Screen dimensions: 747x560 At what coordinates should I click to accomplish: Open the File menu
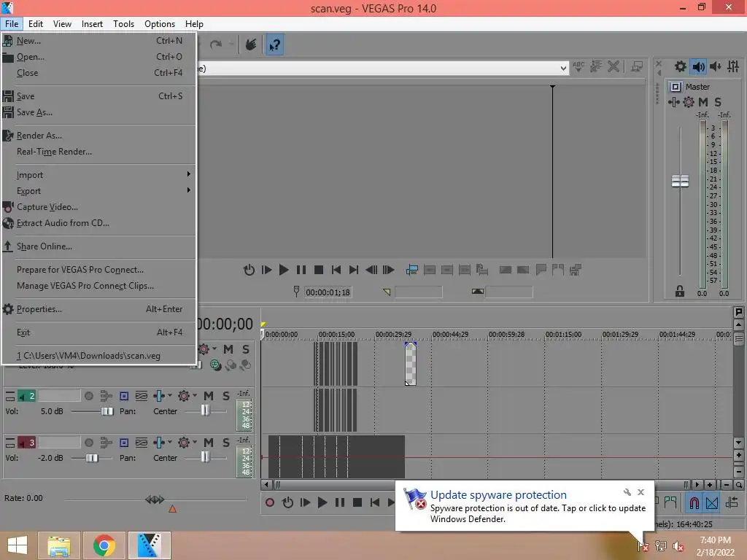(12, 24)
